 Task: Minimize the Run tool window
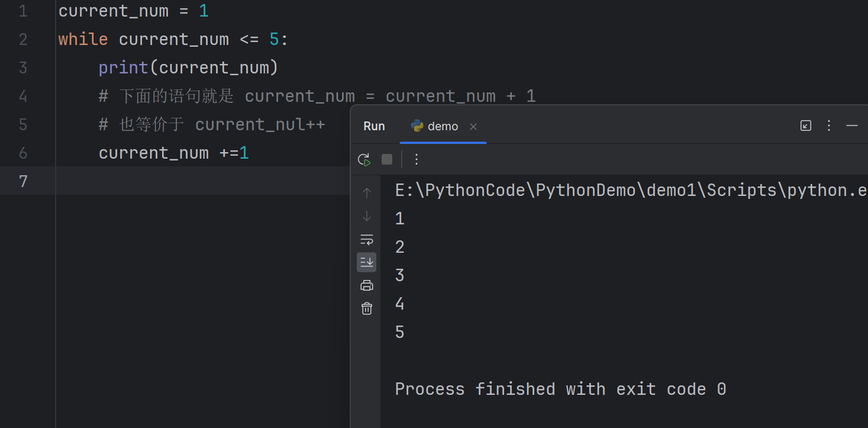tap(852, 125)
